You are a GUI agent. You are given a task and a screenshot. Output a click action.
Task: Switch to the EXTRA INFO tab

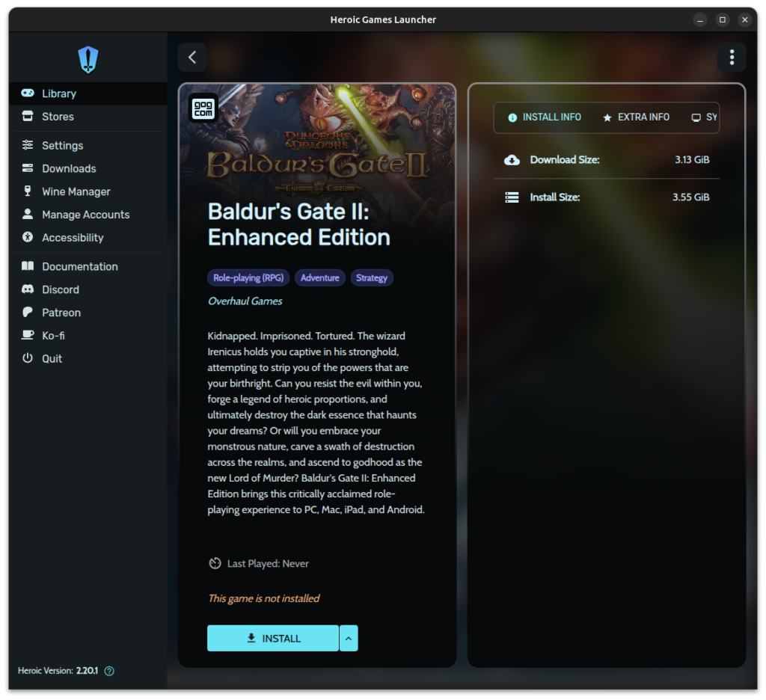pyautogui.click(x=636, y=117)
